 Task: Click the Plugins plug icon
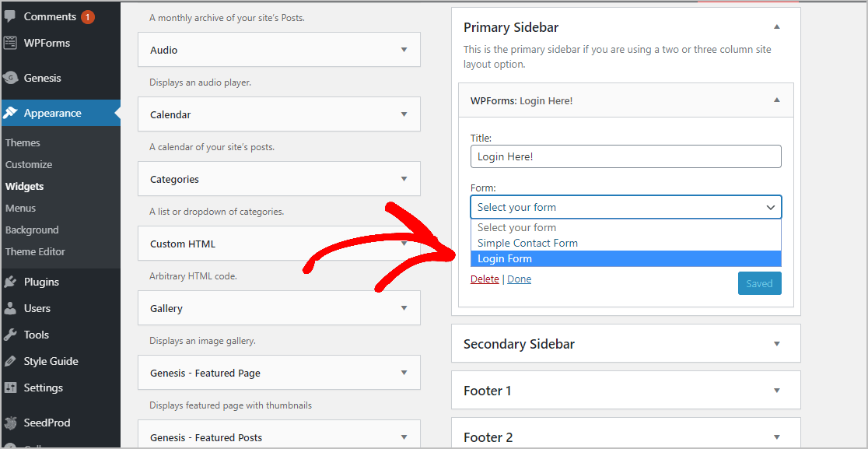[x=10, y=282]
